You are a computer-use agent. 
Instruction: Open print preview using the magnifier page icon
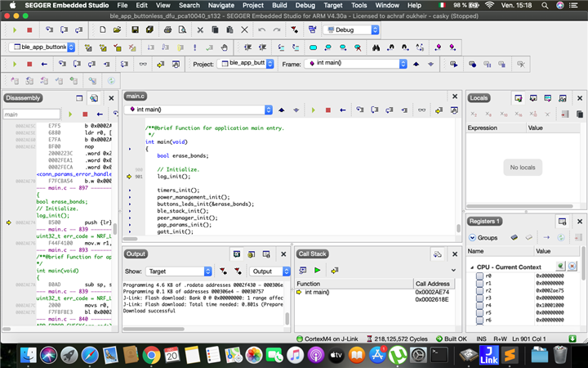182,29
